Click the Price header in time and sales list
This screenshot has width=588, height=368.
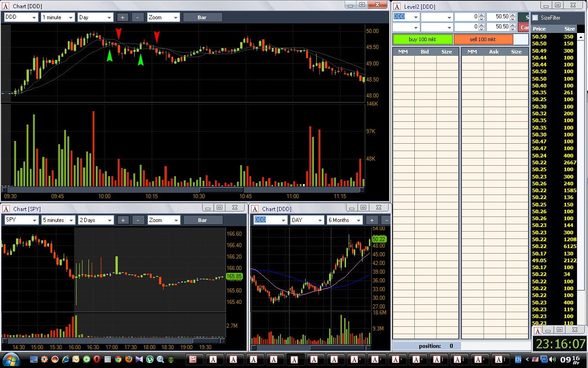click(539, 29)
